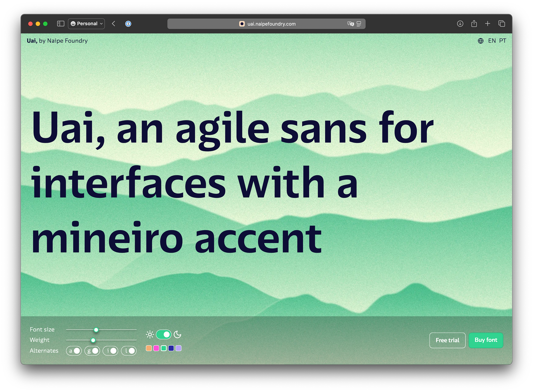Click the Alternates label
The height and width of the screenshot is (392, 533).
click(44, 350)
